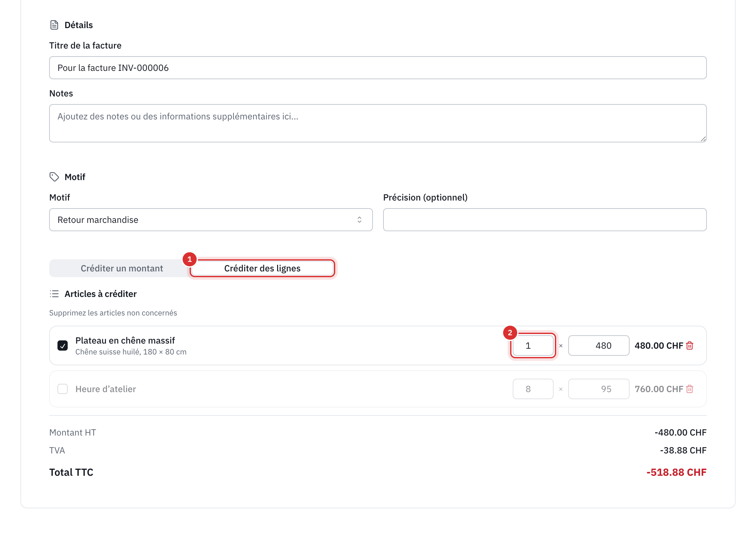This screenshot has height=539, width=756.
Task: Select the Créditer des lignes tab
Action: pyautogui.click(x=262, y=268)
